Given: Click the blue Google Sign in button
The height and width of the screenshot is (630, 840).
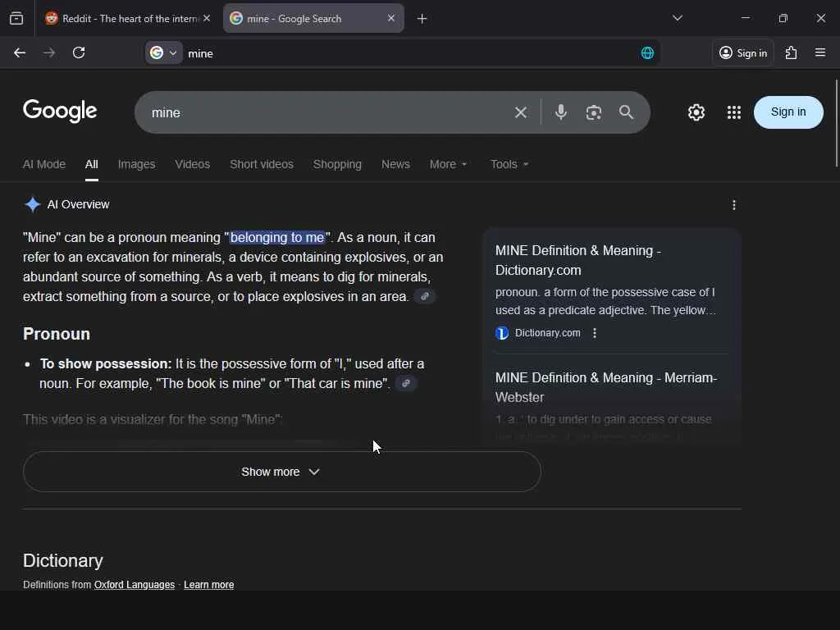Looking at the screenshot, I should pos(788,112).
